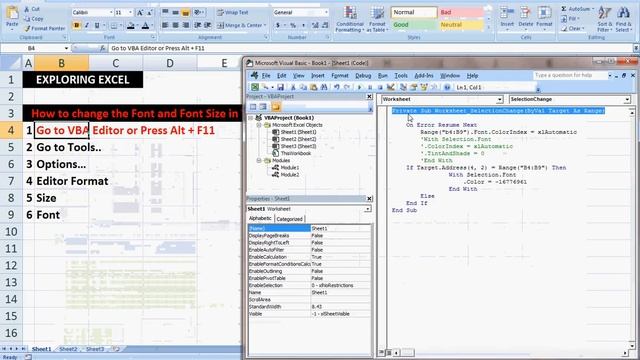Click the Copy command in Clipboard group
Viewport: 640px width, 360px height.
[x=33, y=19]
